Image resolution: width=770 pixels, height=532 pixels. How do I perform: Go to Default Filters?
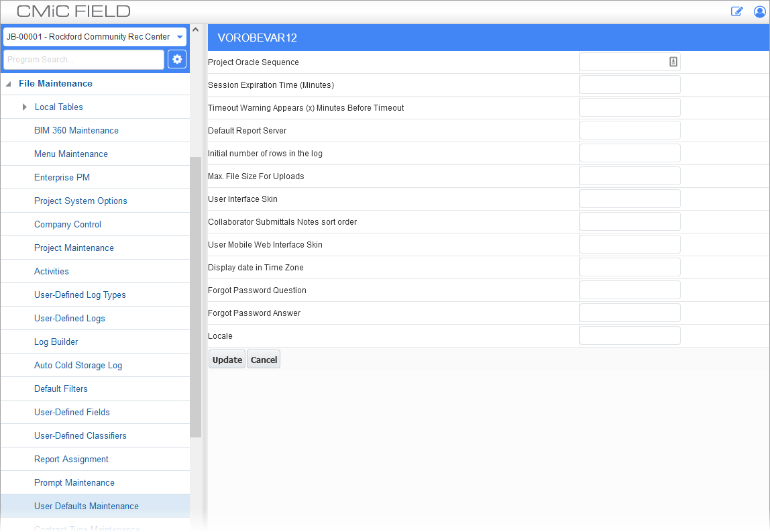61,388
